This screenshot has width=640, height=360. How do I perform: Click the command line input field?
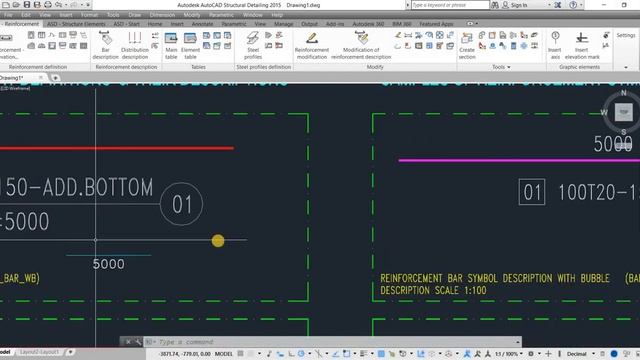click(333, 342)
